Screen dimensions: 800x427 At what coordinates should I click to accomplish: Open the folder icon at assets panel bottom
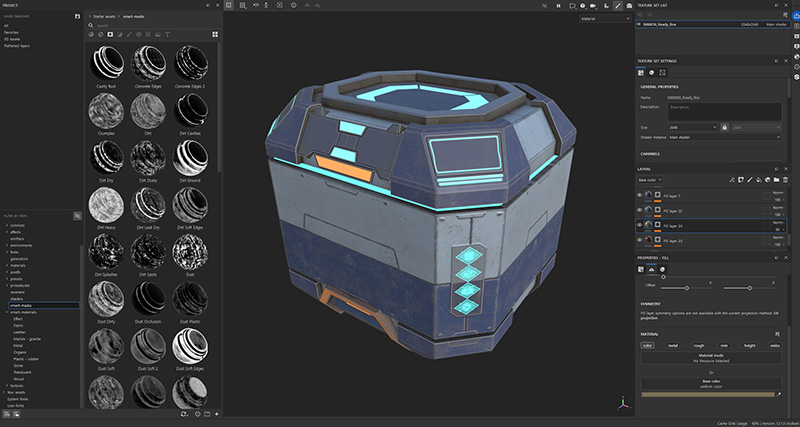(207, 414)
